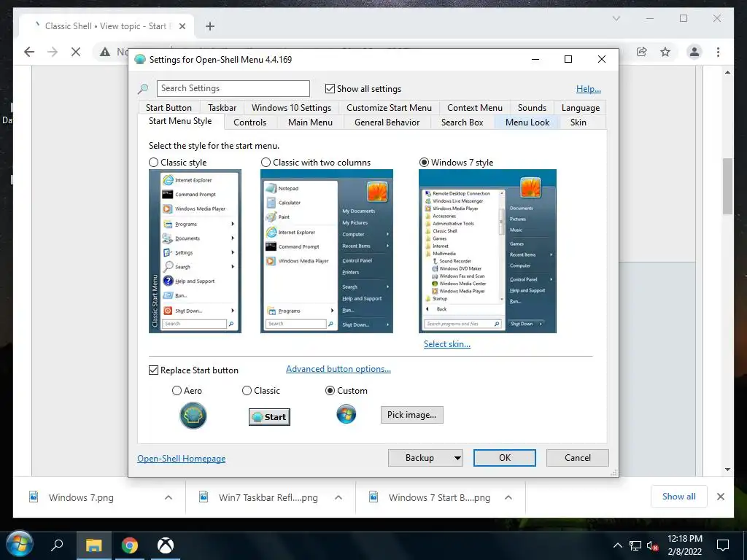Open a new Chrome tab
Image resolution: width=747 pixels, height=560 pixels.
(x=209, y=26)
